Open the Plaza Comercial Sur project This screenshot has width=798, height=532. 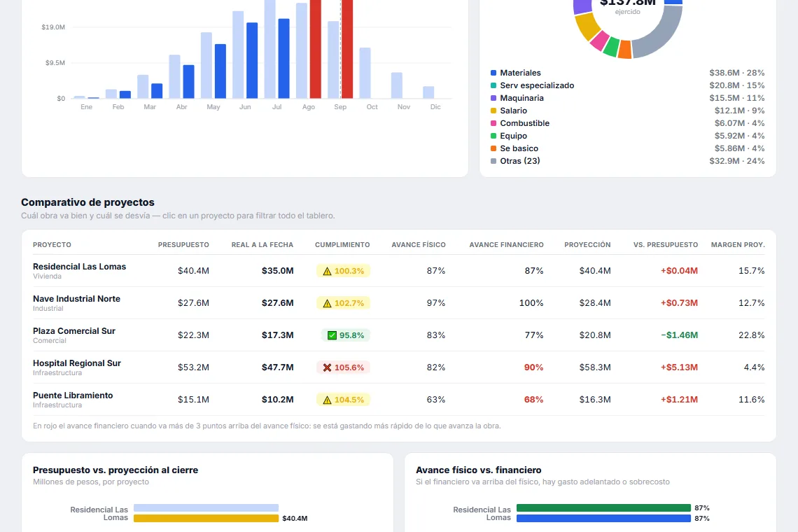click(398, 335)
